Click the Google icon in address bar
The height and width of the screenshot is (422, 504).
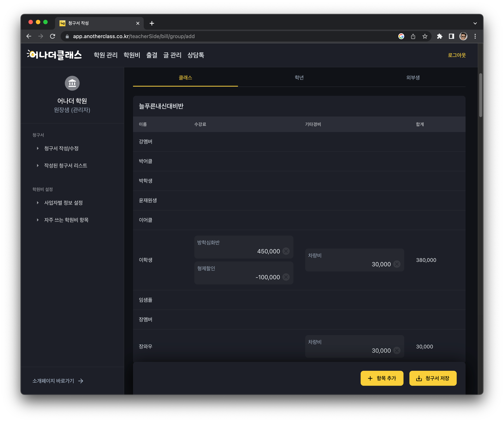click(x=401, y=36)
